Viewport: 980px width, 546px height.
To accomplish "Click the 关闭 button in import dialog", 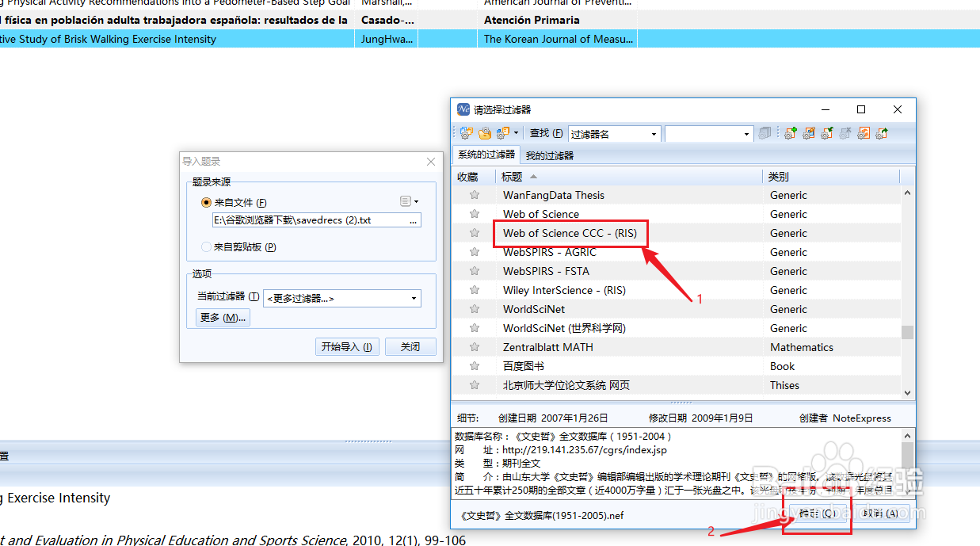I will [410, 347].
